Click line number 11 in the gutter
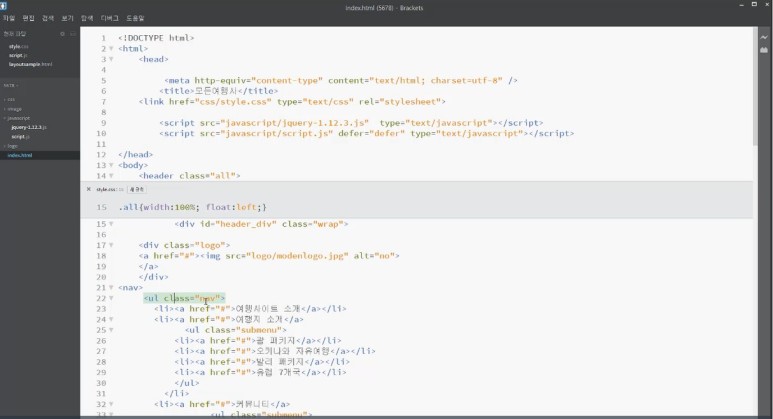The width and height of the screenshot is (773, 419). (101, 144)
